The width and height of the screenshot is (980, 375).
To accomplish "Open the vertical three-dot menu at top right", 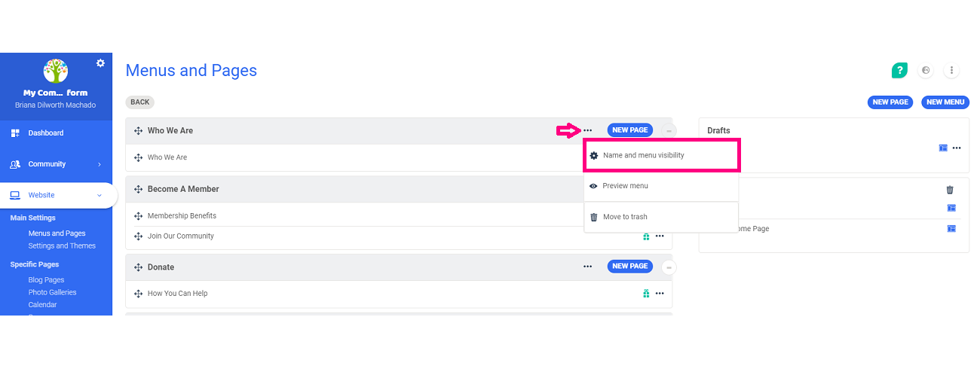I will [951, 70].
